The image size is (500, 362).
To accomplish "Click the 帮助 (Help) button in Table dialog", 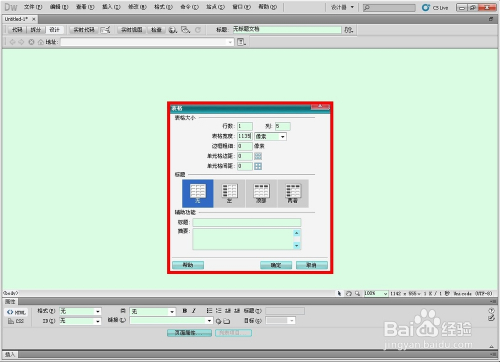I will click(188, 265).
